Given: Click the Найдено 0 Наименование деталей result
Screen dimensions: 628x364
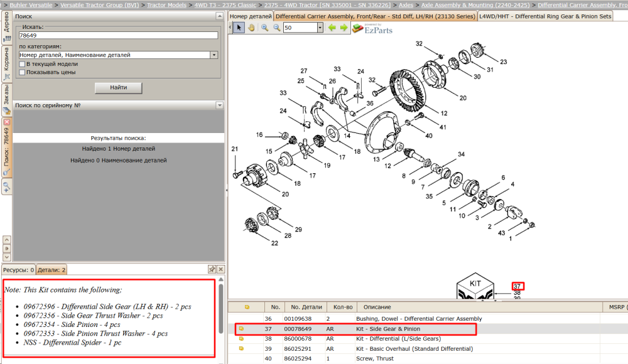Looking at the screenshot, I should [x=119, y=160].
